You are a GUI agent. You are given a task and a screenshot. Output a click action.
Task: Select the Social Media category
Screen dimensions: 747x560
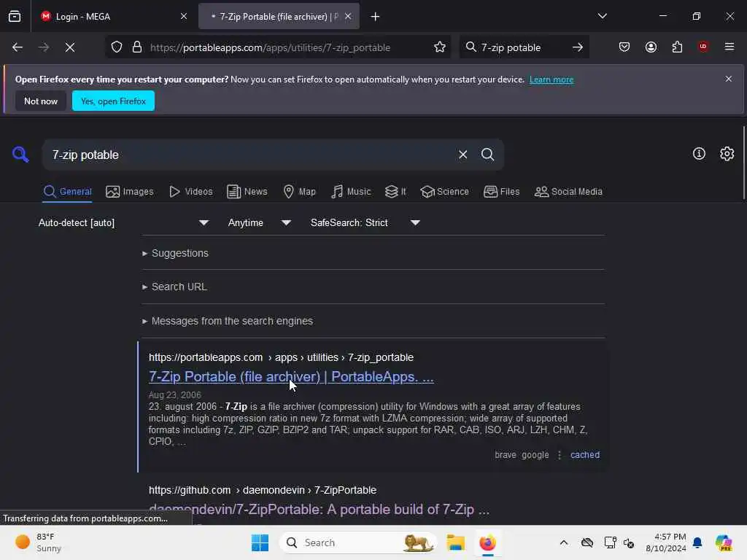pyautogui.click(x=568, y=192)
